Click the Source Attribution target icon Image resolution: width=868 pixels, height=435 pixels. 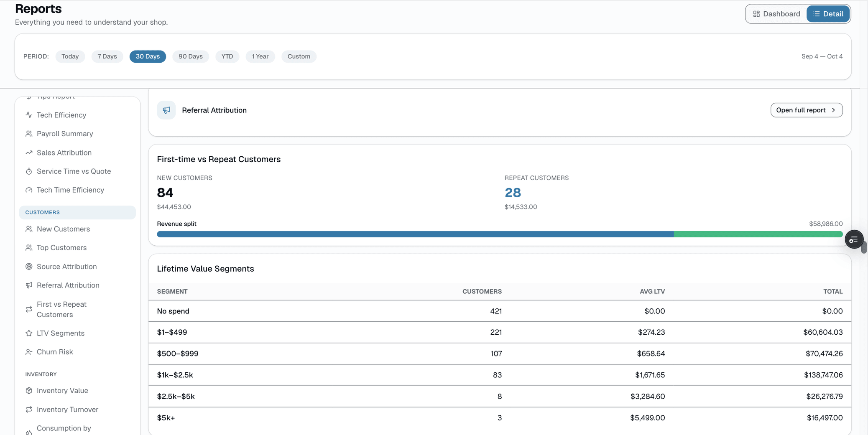click(29, 267)
